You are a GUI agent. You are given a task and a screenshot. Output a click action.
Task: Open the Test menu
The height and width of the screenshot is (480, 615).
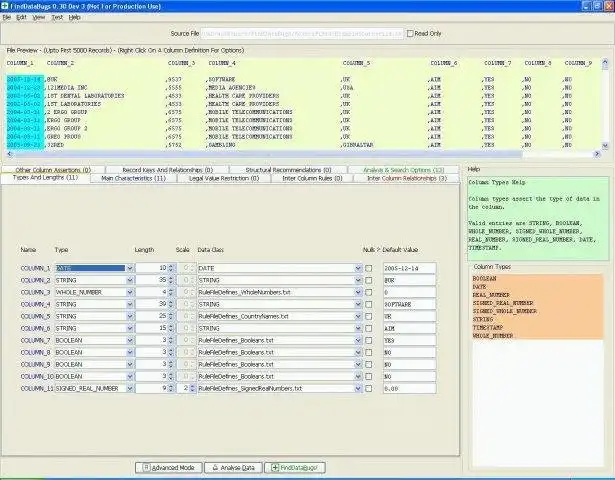57,17
